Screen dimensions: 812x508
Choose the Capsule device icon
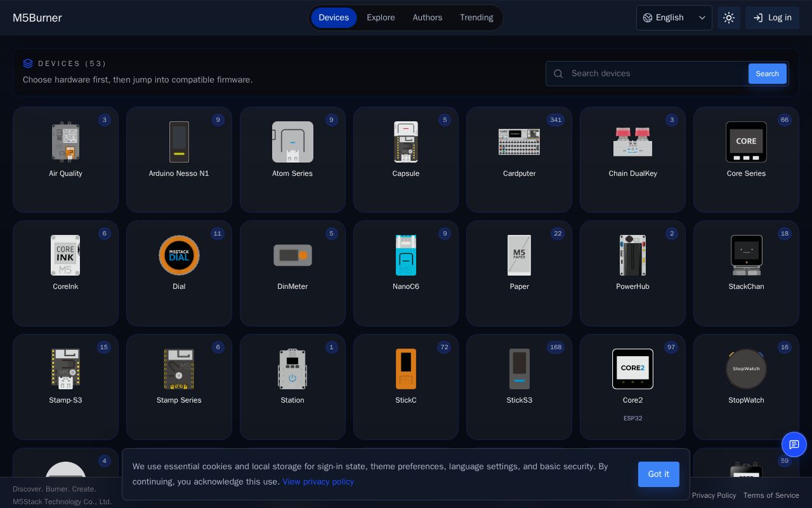(406, 142)
